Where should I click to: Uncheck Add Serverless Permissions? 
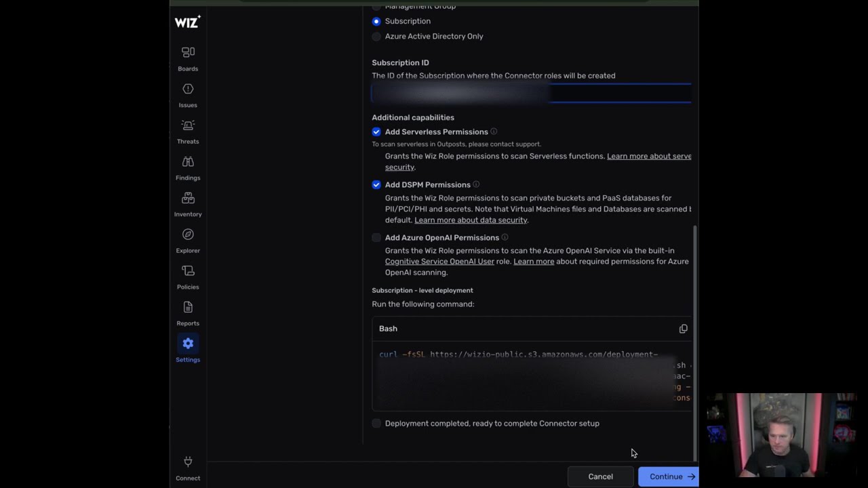coord(376,131)
